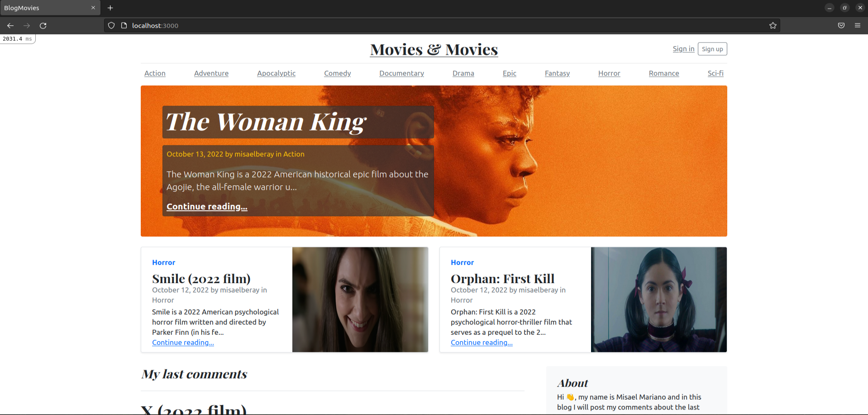
Task: Open the site information page icon
Action: point(124,25)
